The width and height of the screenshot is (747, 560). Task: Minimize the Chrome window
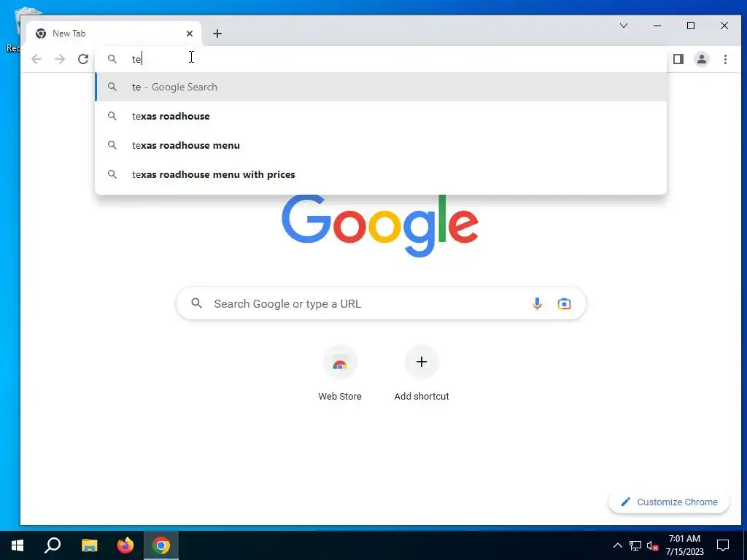click(x=657, y=26)
